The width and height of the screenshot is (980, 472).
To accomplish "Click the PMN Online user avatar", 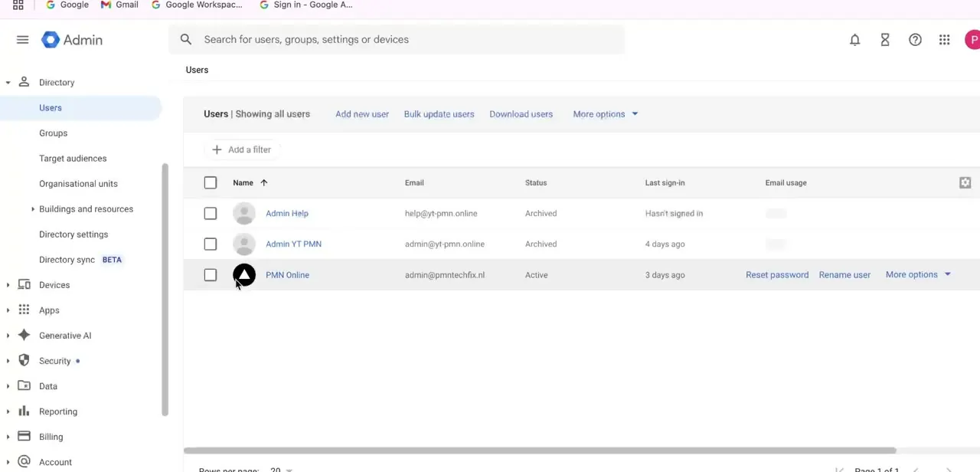I will tap(244, 274).
